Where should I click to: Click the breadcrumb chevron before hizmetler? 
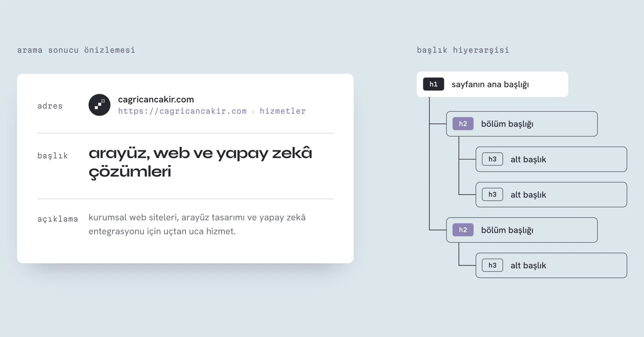[x=253, y=112]
